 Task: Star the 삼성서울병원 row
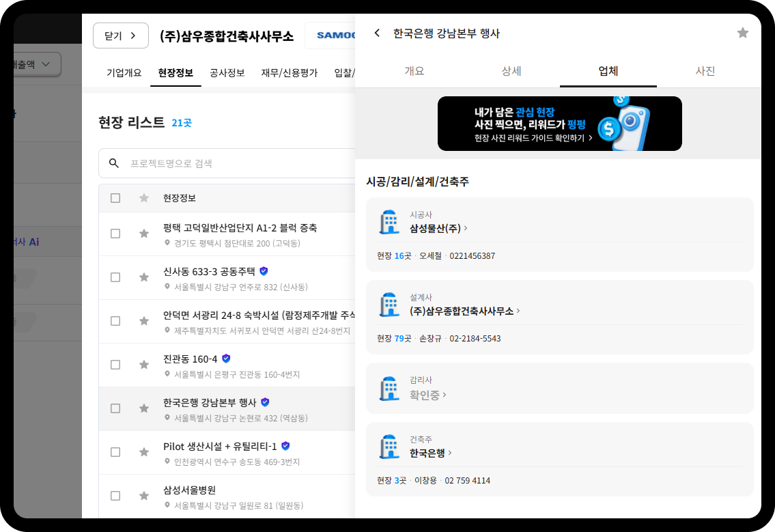[x=144, y=496]
